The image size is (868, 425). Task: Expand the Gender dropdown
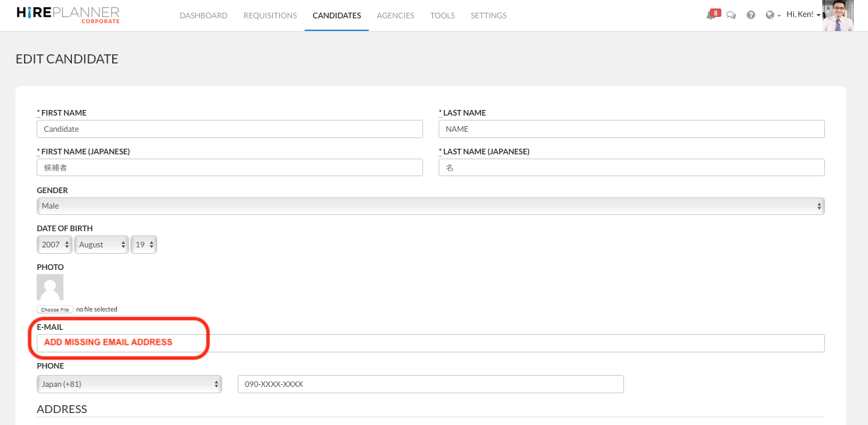coord(430,206)
